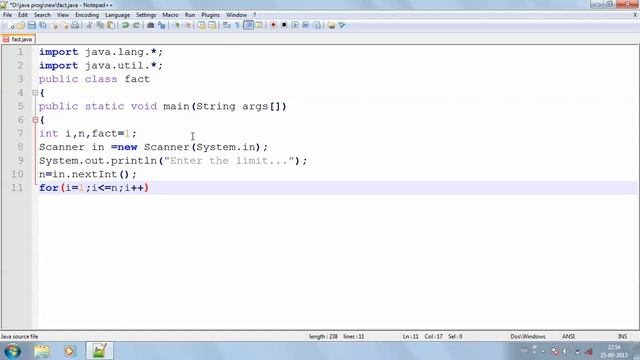Save the current recorded macro icon
Image resolution: width=640 pixels, height=360 pixels.
[317, 25]
